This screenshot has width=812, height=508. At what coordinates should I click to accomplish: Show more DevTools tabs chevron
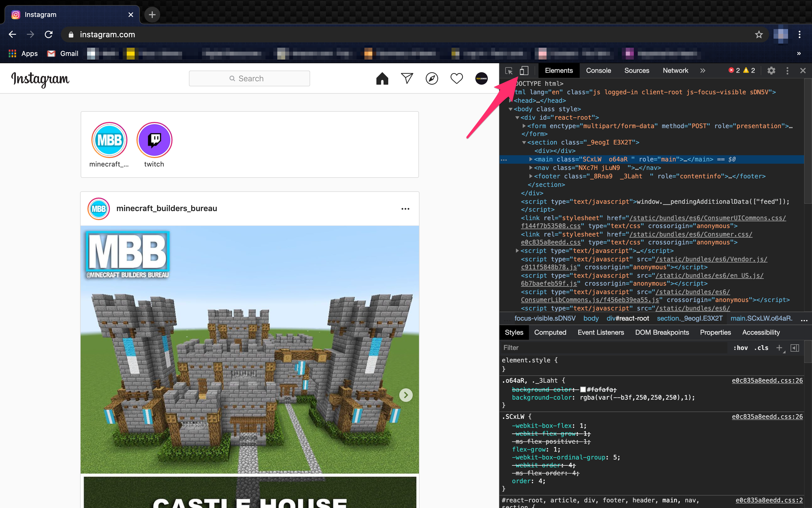(x=703, y=71)
